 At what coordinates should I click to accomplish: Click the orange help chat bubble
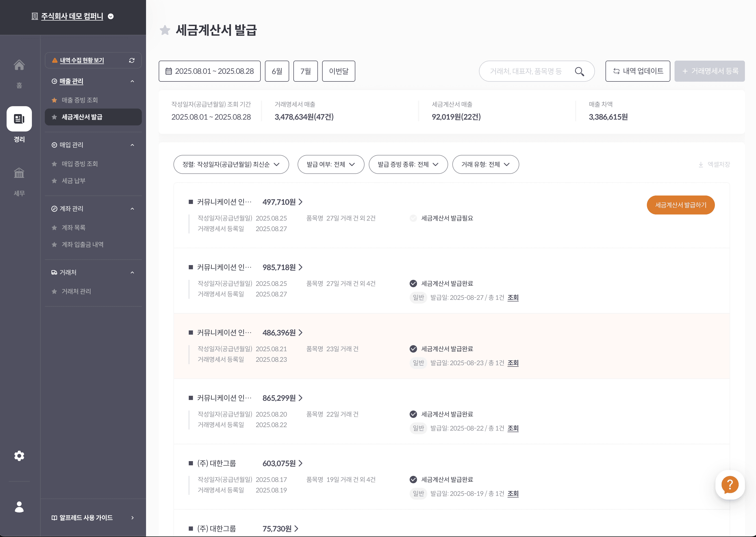click(730, 485)
